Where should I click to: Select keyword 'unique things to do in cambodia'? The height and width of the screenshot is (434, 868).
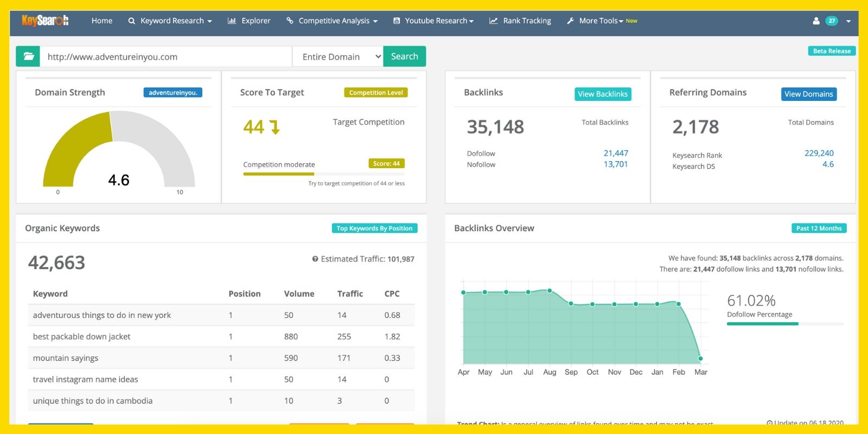tap(93, 401)
